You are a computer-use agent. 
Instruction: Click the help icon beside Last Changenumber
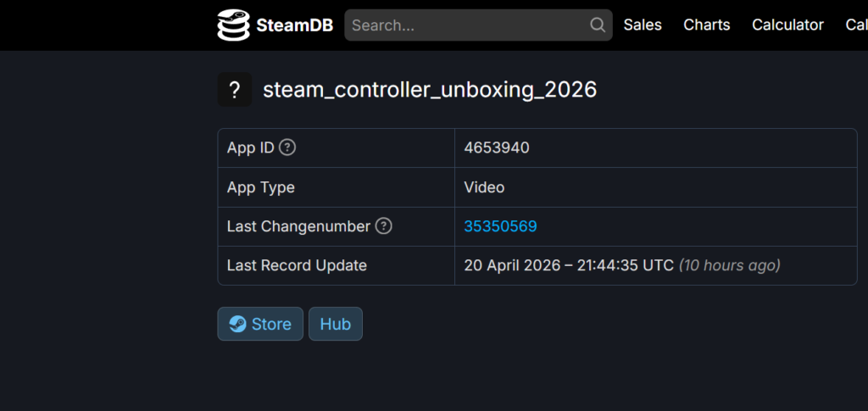384,226
